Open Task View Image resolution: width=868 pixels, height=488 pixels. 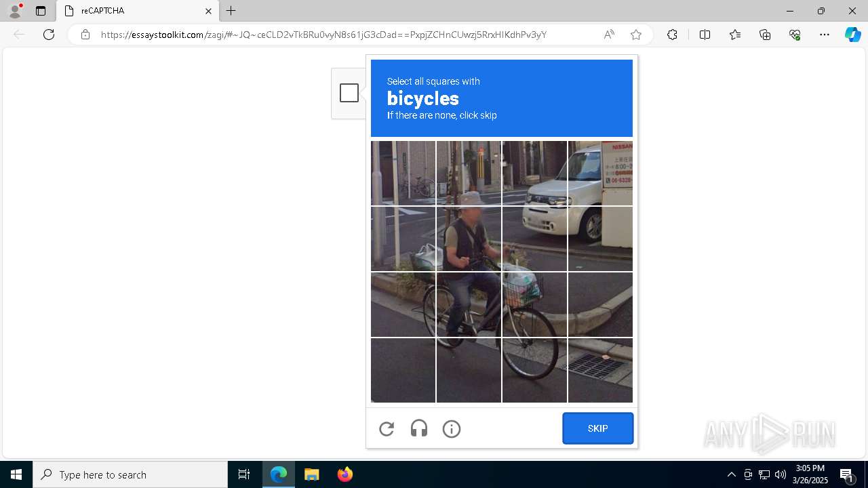click(x=244, y=474)
